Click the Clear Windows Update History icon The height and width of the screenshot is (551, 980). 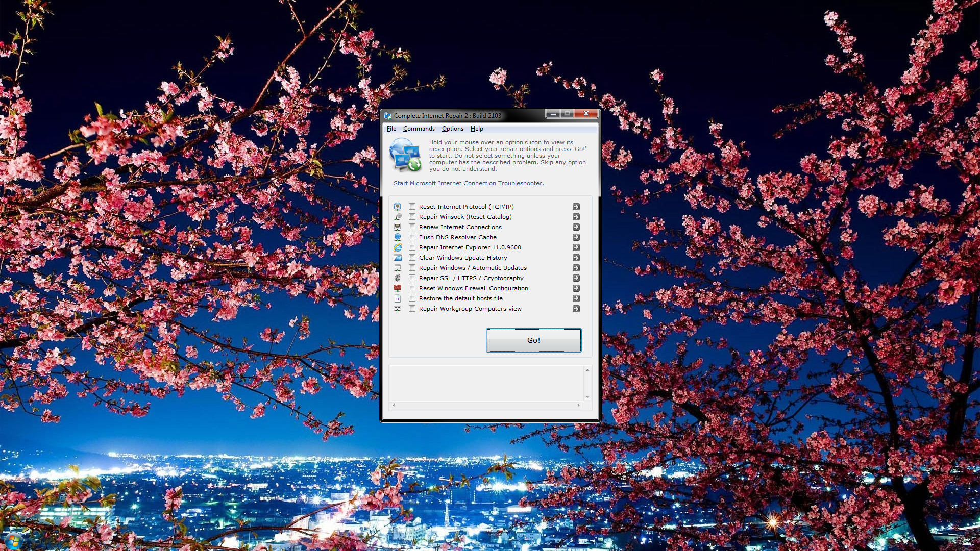[397, 258]
